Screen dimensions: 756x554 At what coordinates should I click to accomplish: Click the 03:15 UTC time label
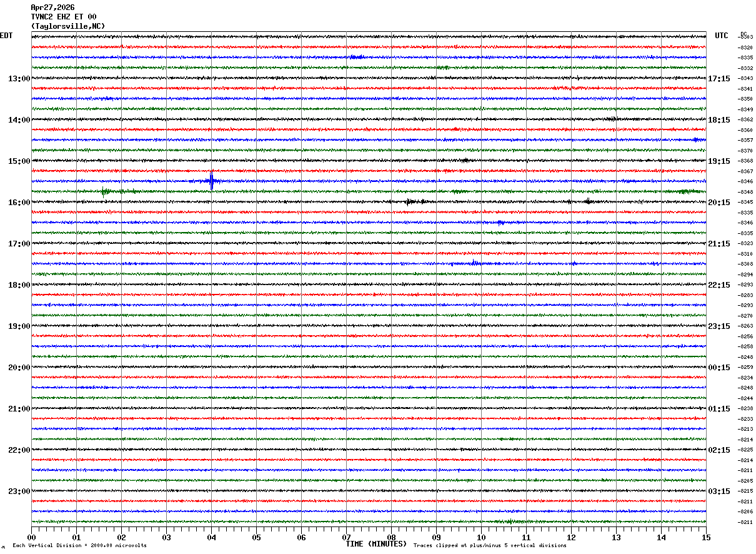719,491
